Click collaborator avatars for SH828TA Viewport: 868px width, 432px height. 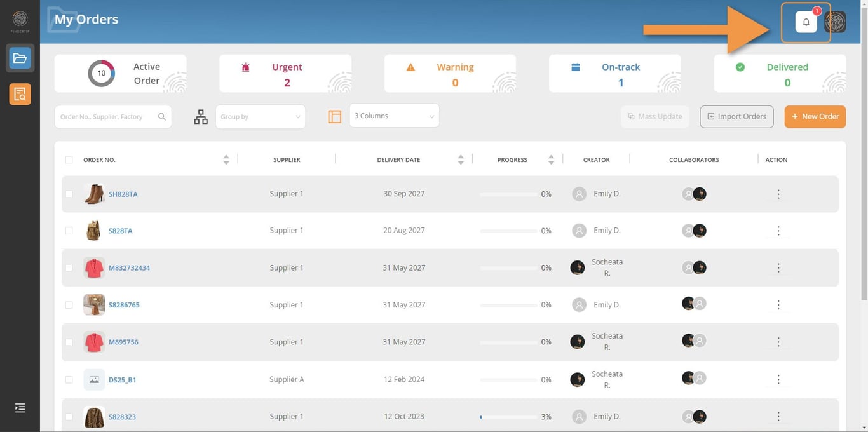[694, 194]
